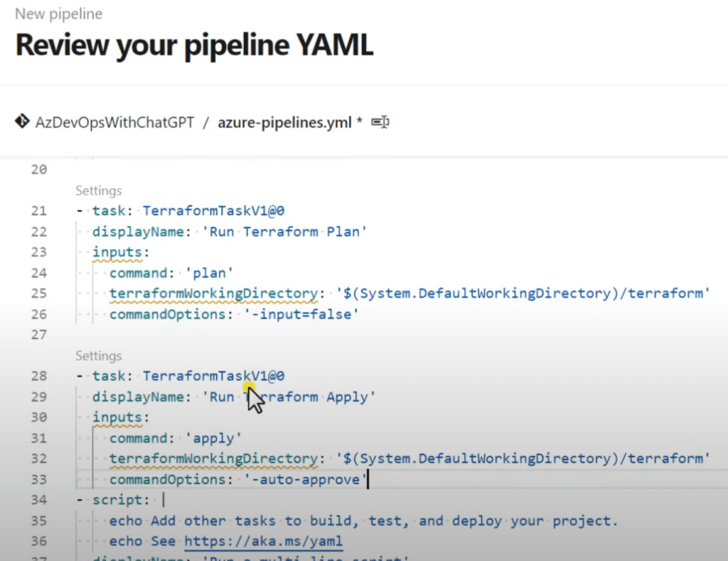Select the azure-pipelines.yml file name
The height and width of the screenshot is (561, 728).
click(284, 122)
